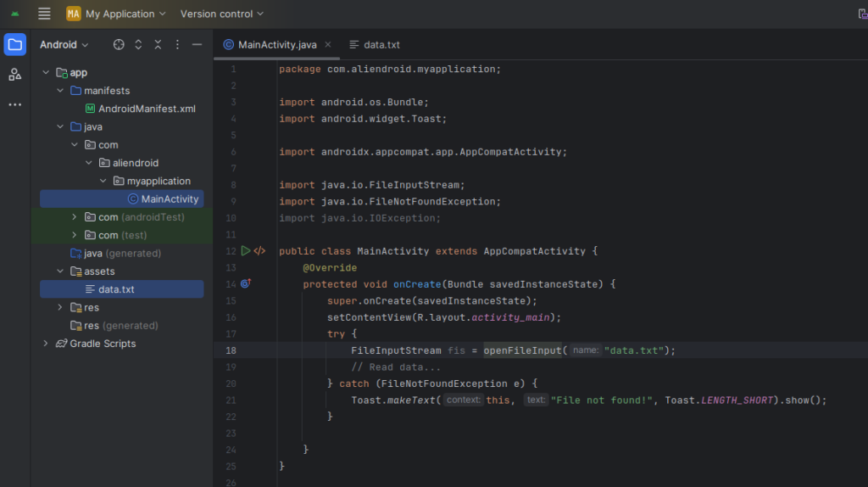The height and width of the screenshot is (487, 868).
Task: Click package declaration on line 1
Action: click(x=390, y=70)
